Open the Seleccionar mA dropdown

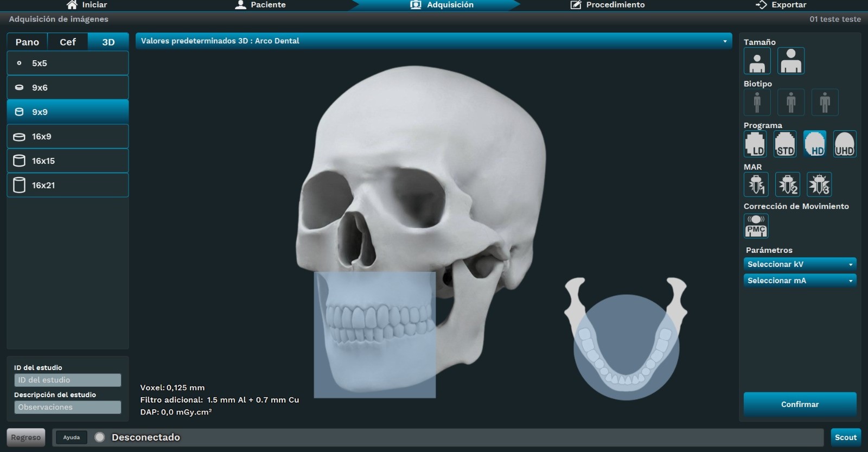coord(800,281)
